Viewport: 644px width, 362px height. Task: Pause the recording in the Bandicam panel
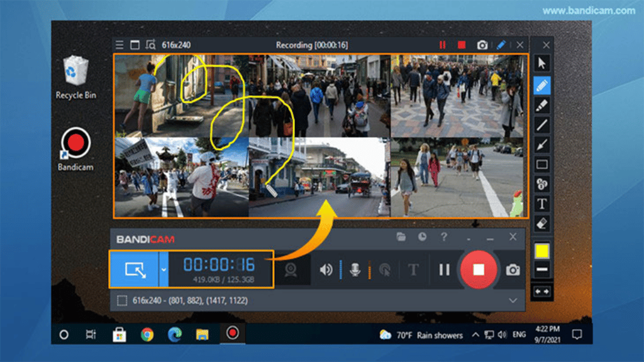click(444, 270)
